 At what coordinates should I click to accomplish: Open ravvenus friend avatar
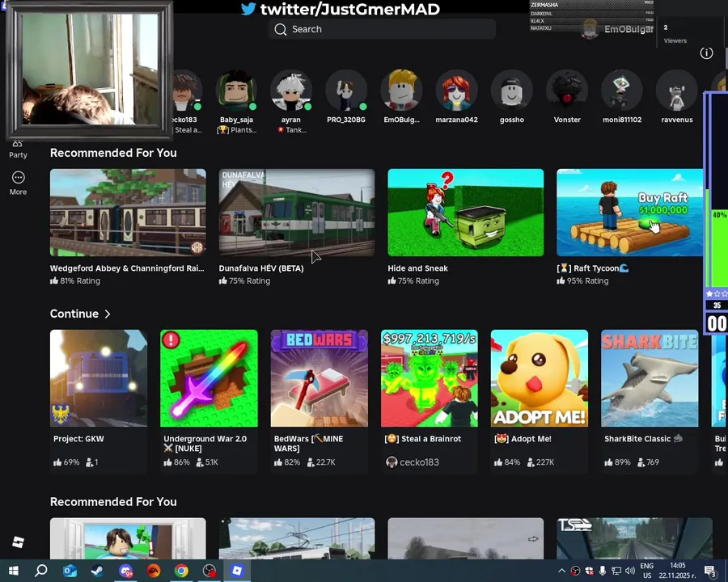coord(677,91)
